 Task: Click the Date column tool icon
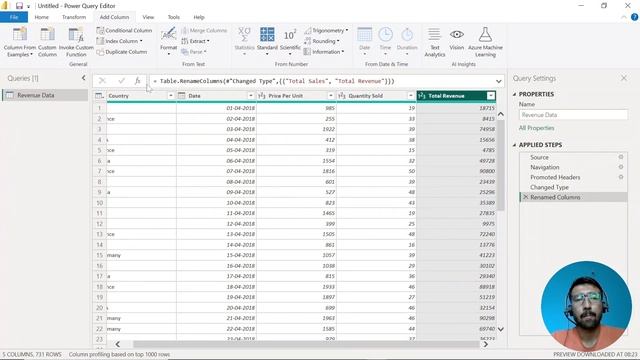364,35
